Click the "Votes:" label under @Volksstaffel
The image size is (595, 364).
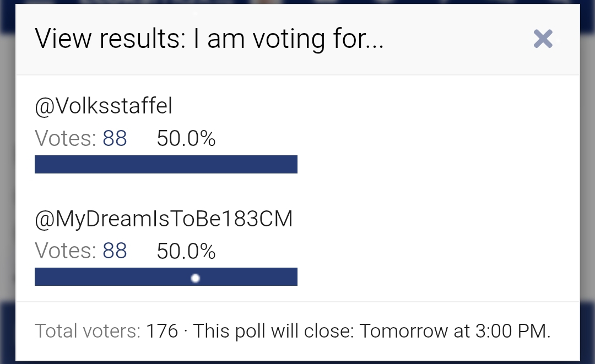(66, 139)
